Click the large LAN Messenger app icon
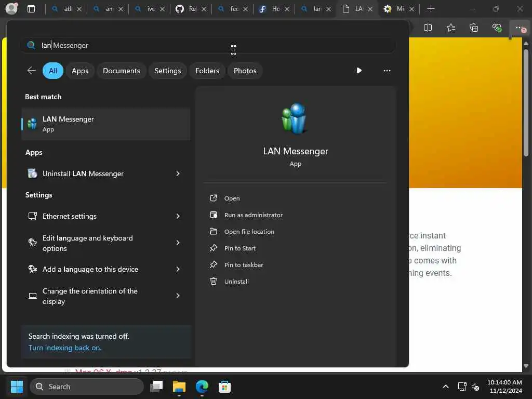Viewport: 532px width, 399px height. (295, 119)
